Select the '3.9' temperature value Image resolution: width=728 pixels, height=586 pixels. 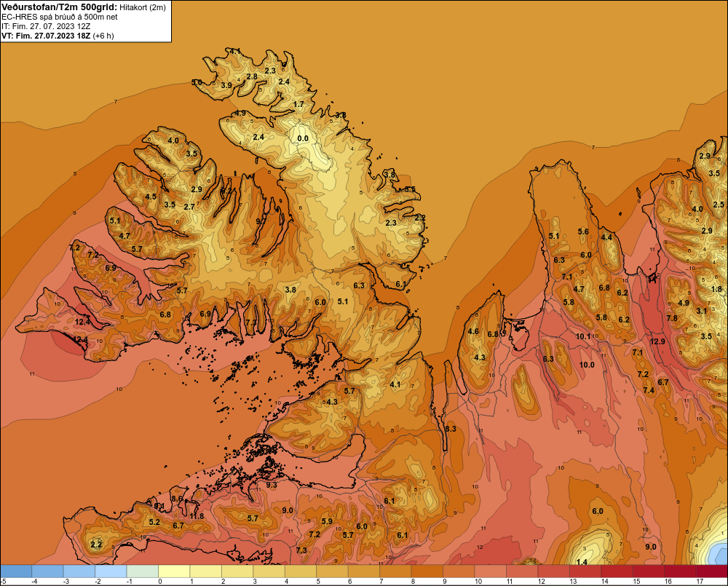coord(226,85)
